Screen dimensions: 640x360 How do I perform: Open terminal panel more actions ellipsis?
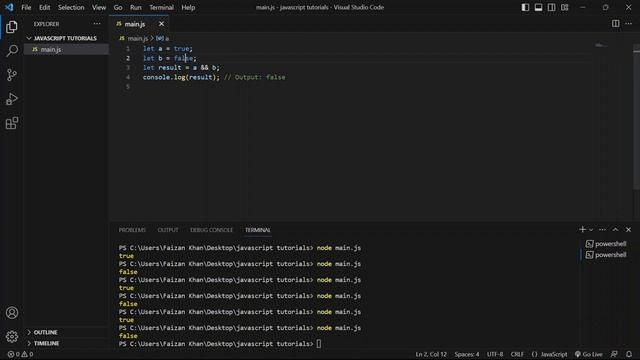coord(602,229)
